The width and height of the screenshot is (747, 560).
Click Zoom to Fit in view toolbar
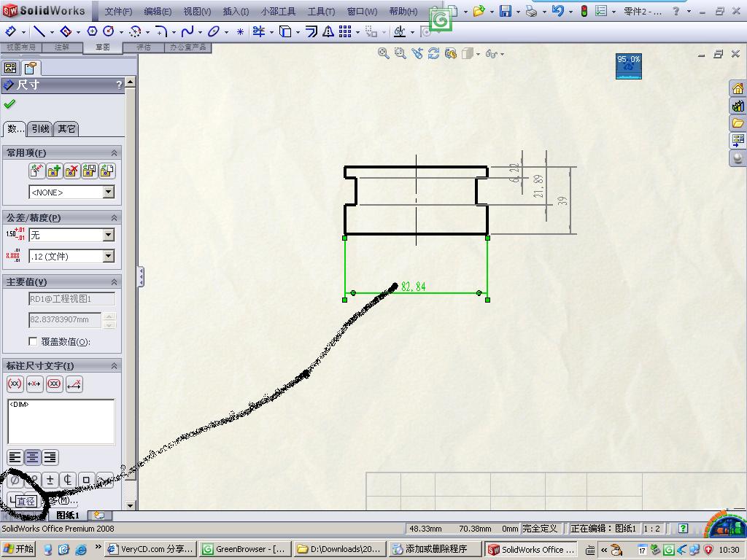[x=383, y=53]
